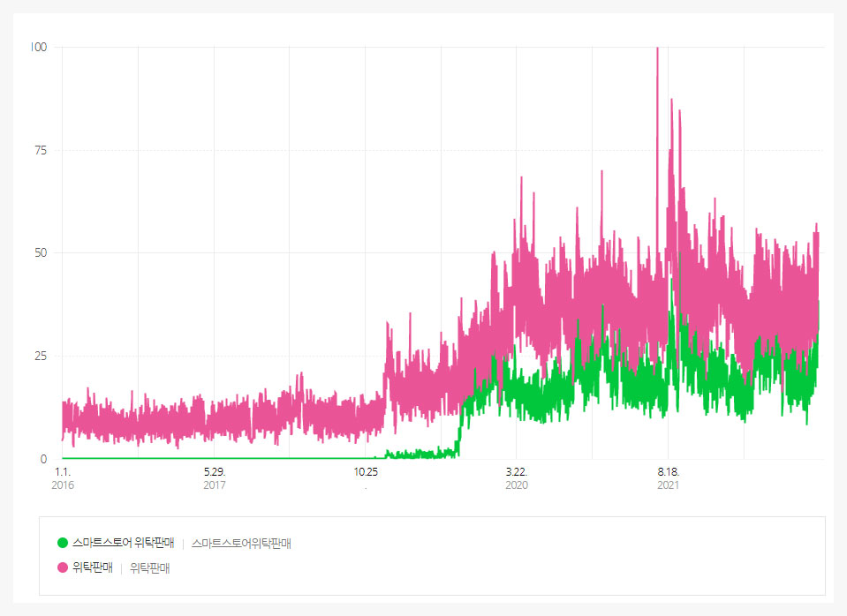Select the gray 위탁판매 keyword text in legend
This screenshot has width=847, height=616.
(x=149, y=568)
